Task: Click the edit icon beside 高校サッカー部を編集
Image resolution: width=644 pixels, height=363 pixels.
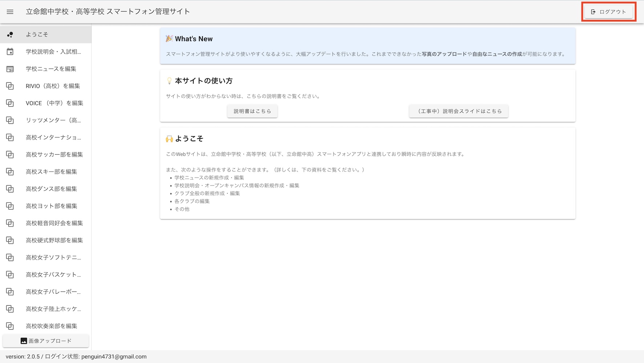Action: coord(10,154)
